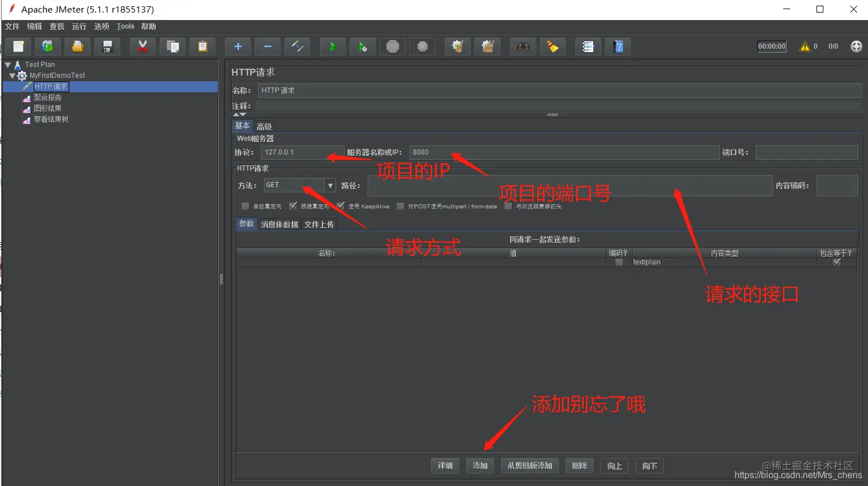Collapse the Test Plan tree node
This screenshot has height=486, width=868.
point(8,65)
